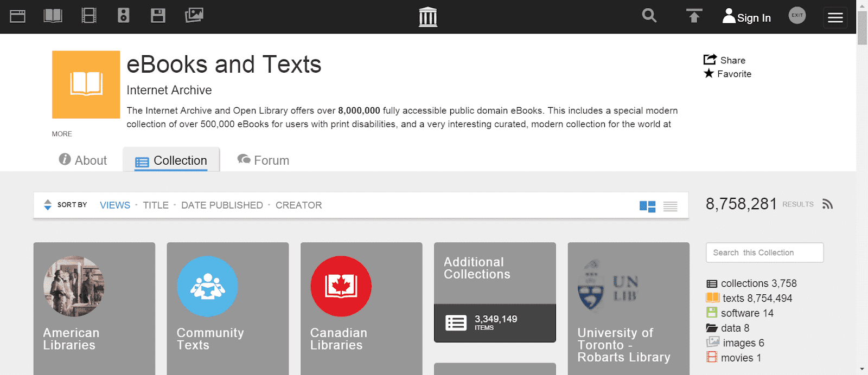Open the upload icon
Screen dimensions: 868x375
pyautogui.click(x=693, y=16)
